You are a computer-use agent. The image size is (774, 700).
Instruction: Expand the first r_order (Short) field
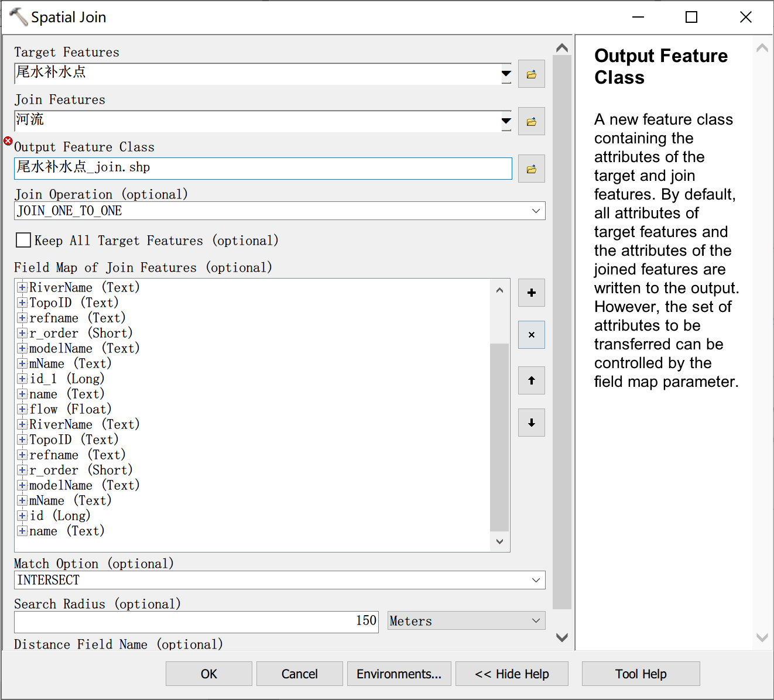tap(22, 333)
